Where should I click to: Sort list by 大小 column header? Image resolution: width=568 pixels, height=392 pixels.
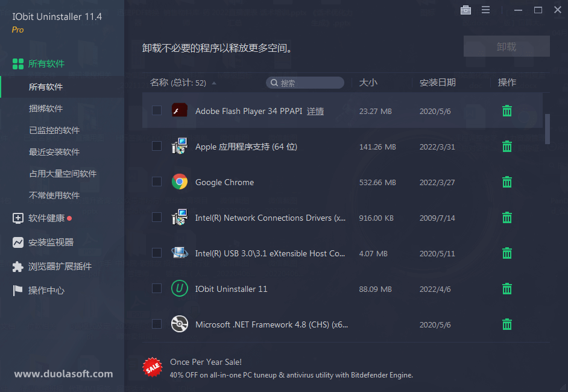click(x=368, y=83)
